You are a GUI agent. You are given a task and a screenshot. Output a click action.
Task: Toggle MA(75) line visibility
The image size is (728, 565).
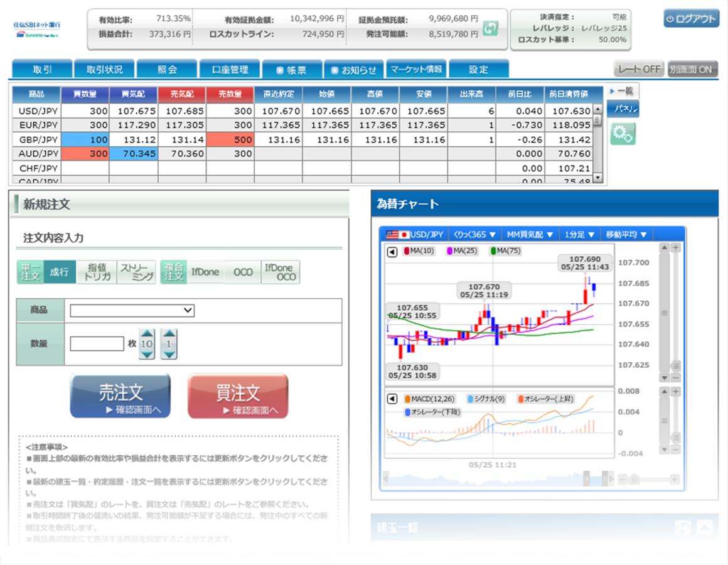(506, 250)
